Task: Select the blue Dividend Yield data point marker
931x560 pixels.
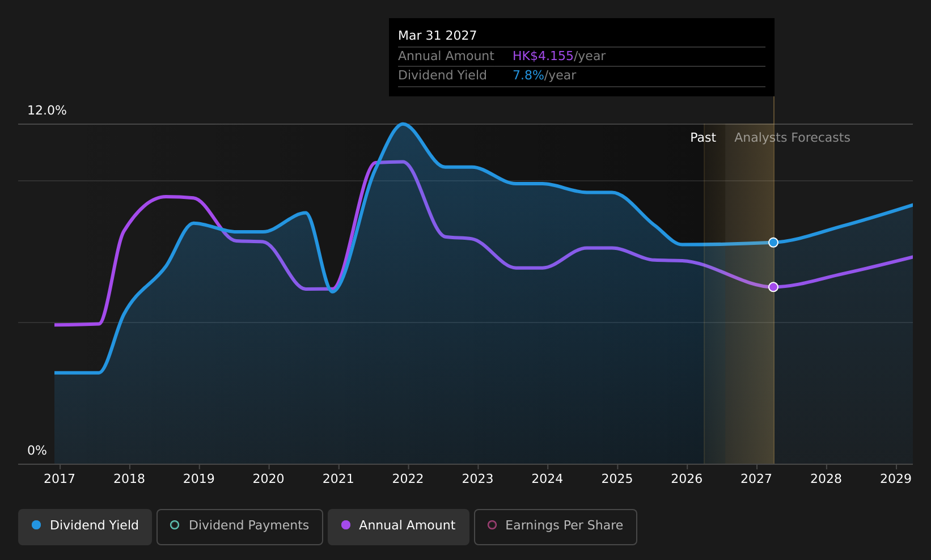Action: coord(773,243)
